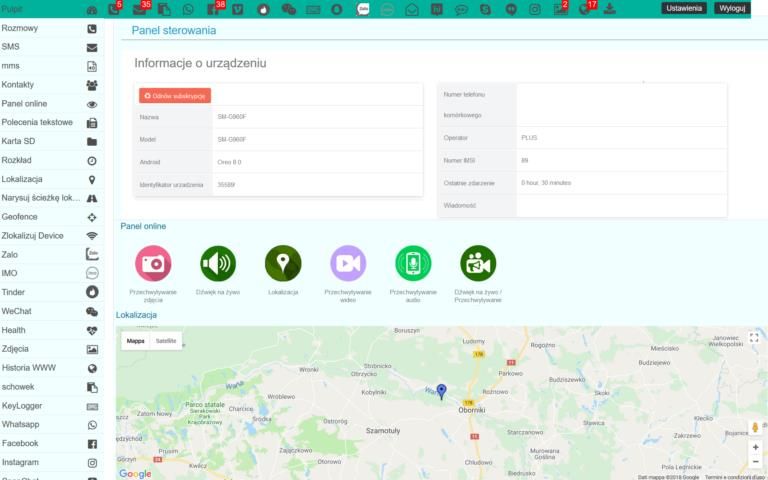
Task: Open messages icon with badge 35 in top bar
Action: [140, 9]
